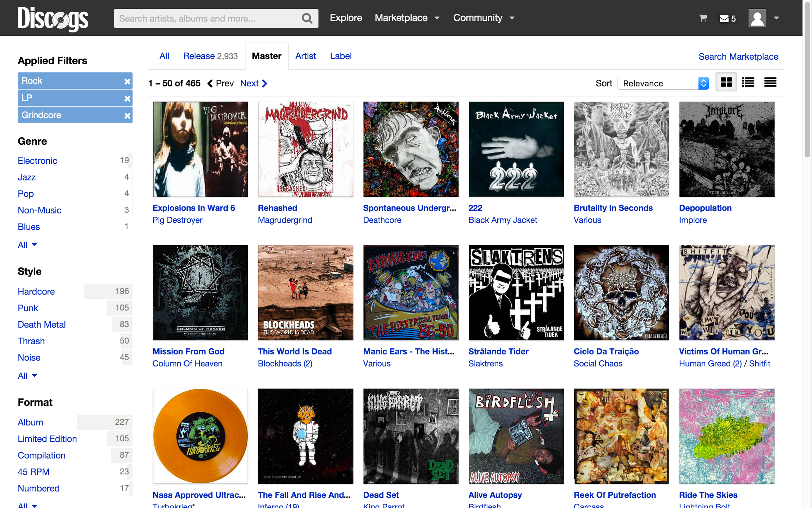Open Reek Of Putrefaction cover thumbnail
This screenshot has width=812, height=508.
coord(621,436)
